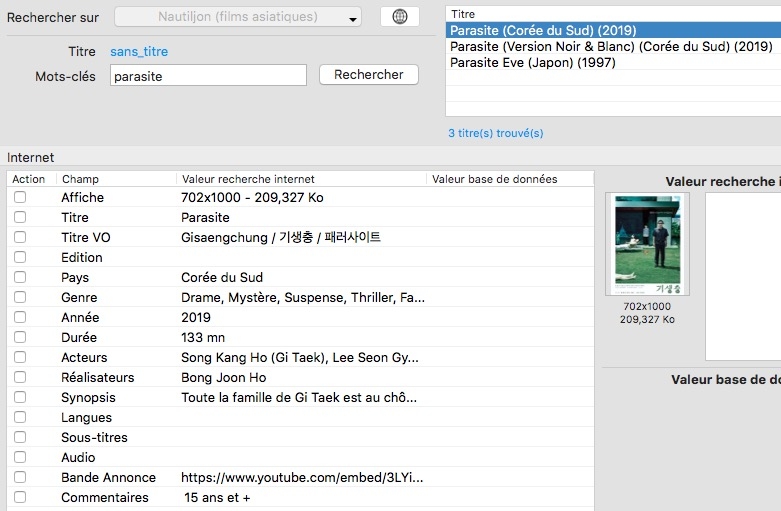Select Parasite Version Noir & Blanc result

pos(610,47)
